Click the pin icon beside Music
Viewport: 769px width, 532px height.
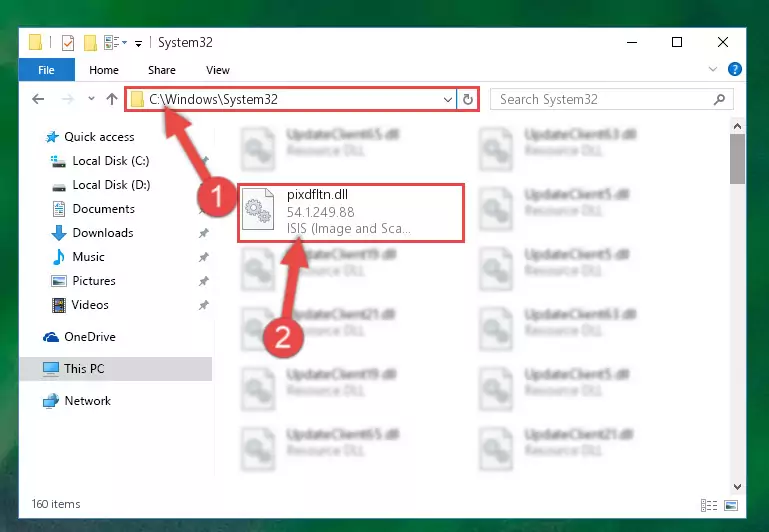[x=204, y=257]
